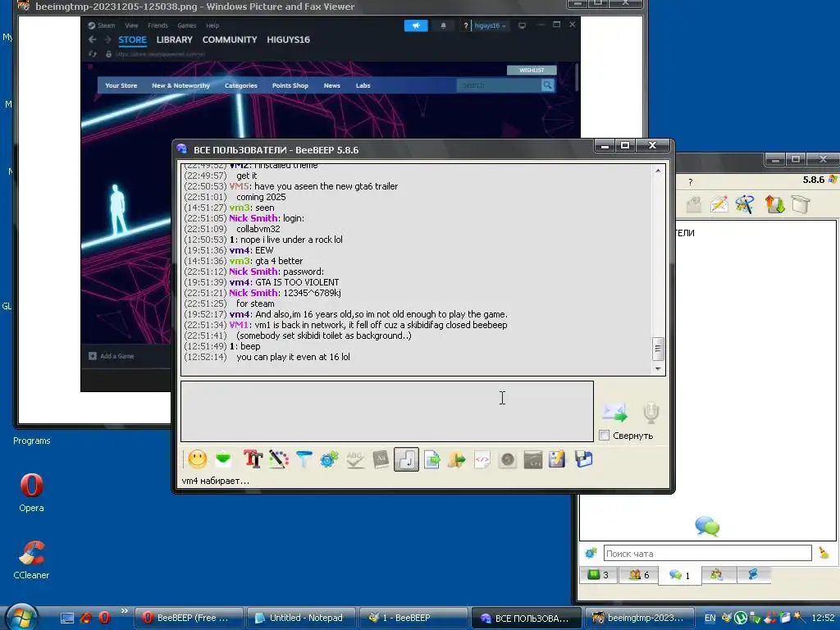Click message 'nope i live under a rock lol'

pos(291,240)
